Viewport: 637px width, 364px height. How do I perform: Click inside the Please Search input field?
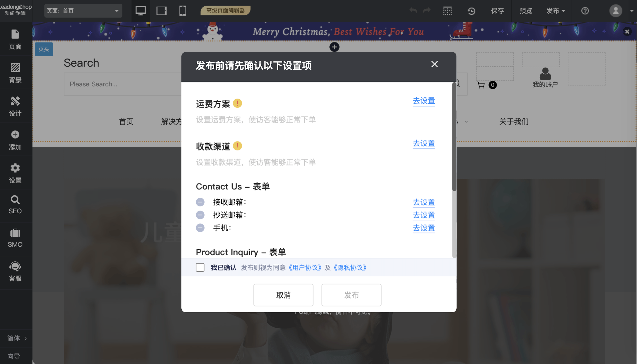click(115, 84)
